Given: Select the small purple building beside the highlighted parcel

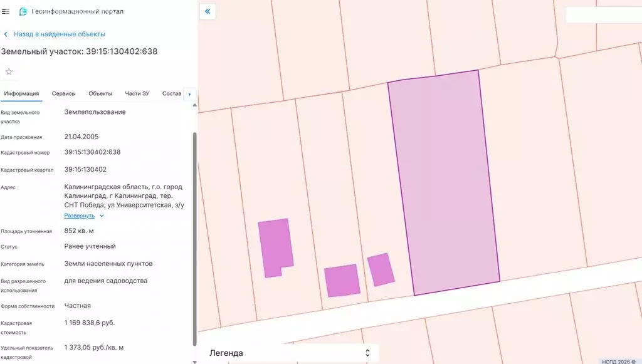Looking at the screenshot, I should point(381,269).
